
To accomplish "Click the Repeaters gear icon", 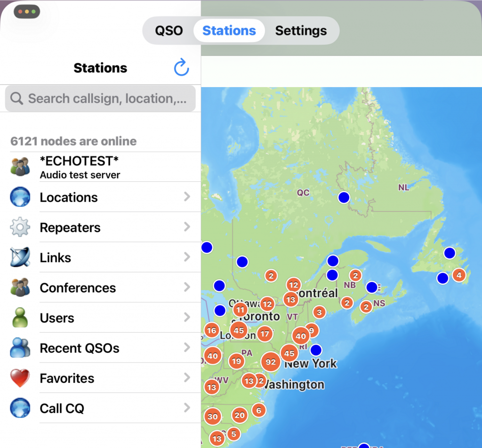I will pyautogui.click(x=20, y=227).
